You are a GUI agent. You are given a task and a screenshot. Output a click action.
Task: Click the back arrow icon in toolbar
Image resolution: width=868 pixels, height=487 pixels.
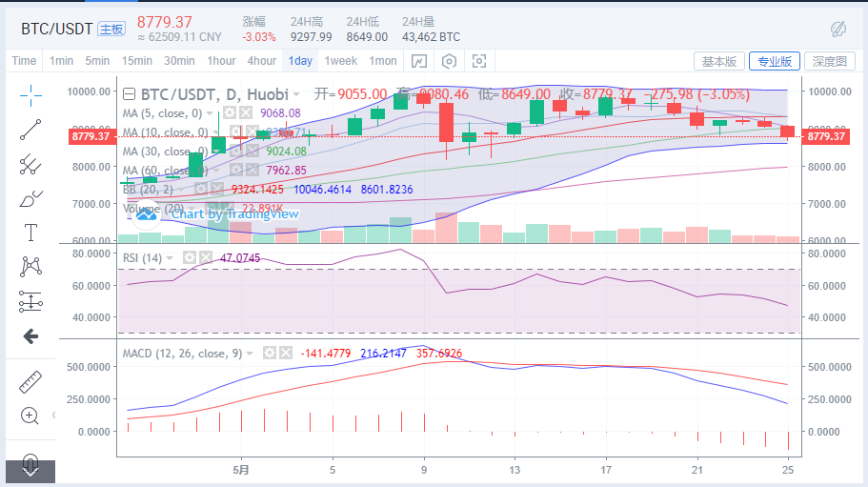(30, 335)
